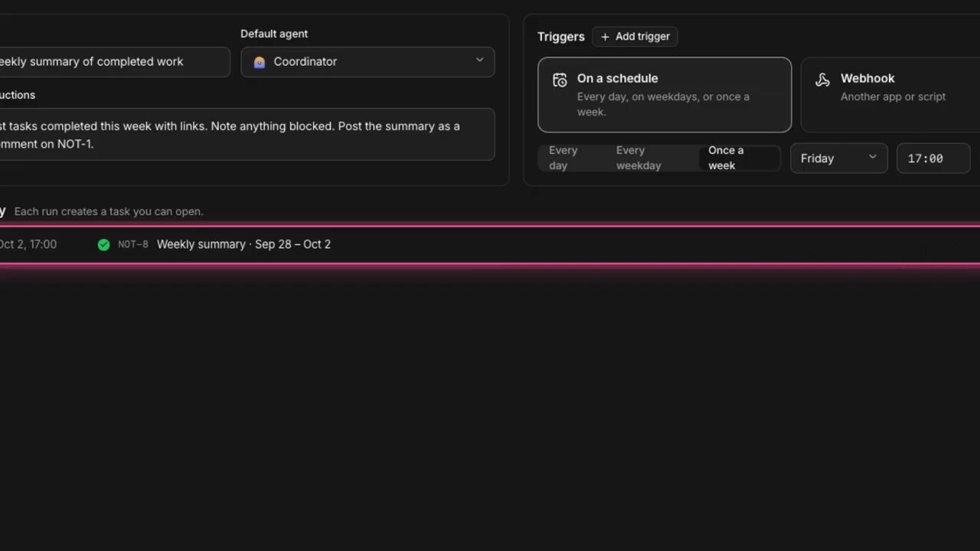980x551 pixels.
Task: Select the Every day schedule option
Action: tap(570, 158)
